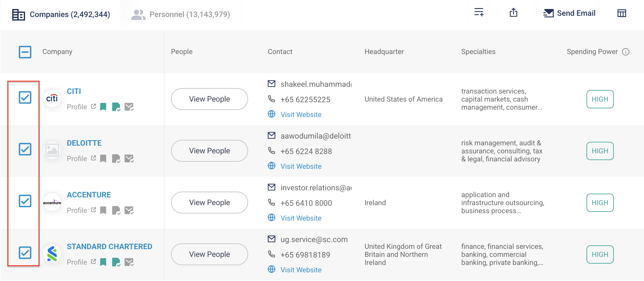
Task: Open the add-to-list icon in the toolbar
Action: (479, 12)
